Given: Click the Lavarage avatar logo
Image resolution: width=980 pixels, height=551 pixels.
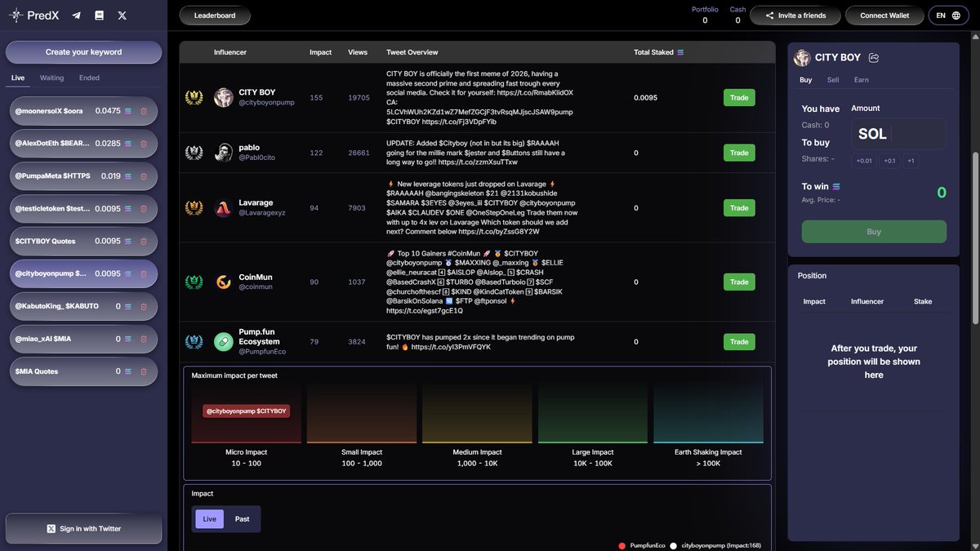Looking at the screenshot, I should (x=224, y=208).
